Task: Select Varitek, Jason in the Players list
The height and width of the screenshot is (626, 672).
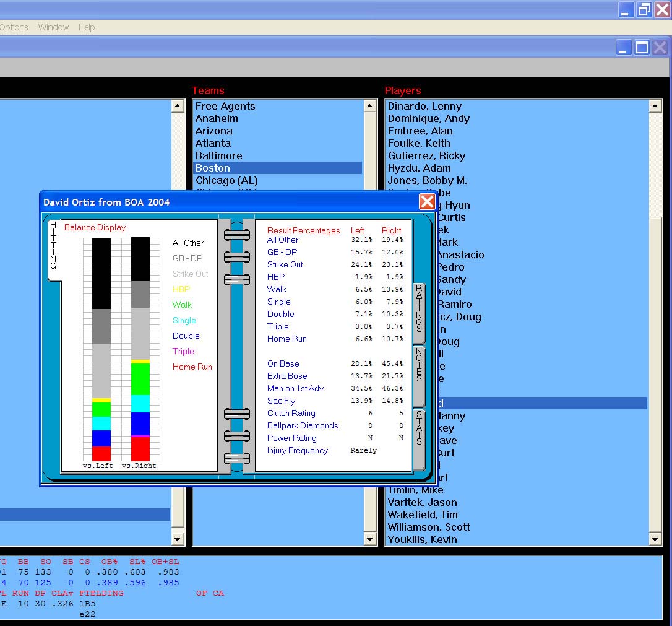Action: click(x=517, y=502)
